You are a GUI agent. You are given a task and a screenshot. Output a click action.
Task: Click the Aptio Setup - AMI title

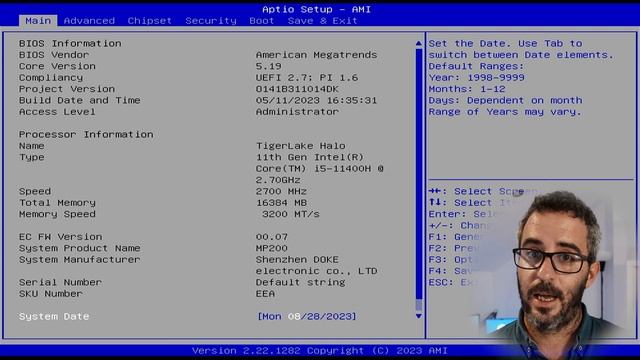tap(316, 9)
